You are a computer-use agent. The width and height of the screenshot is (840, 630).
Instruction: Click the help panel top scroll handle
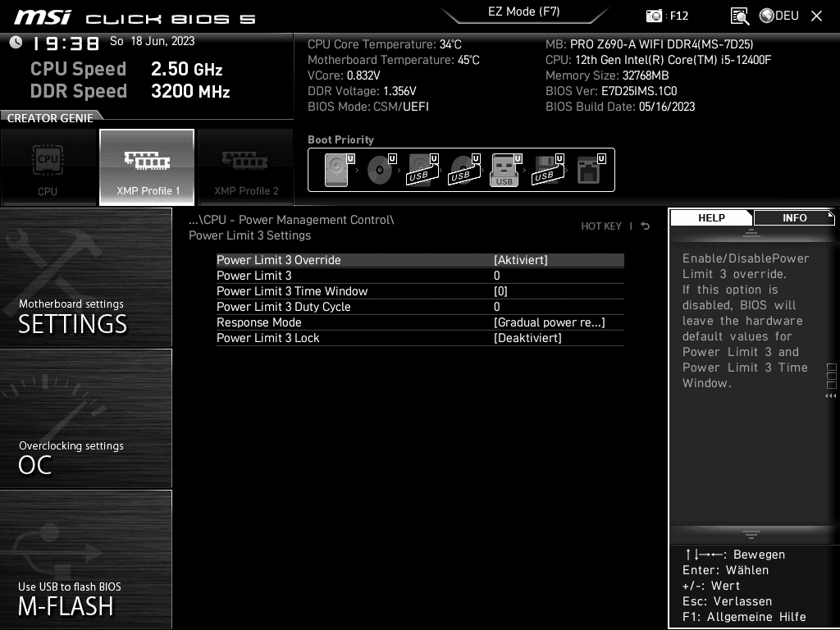click(751, 232)
